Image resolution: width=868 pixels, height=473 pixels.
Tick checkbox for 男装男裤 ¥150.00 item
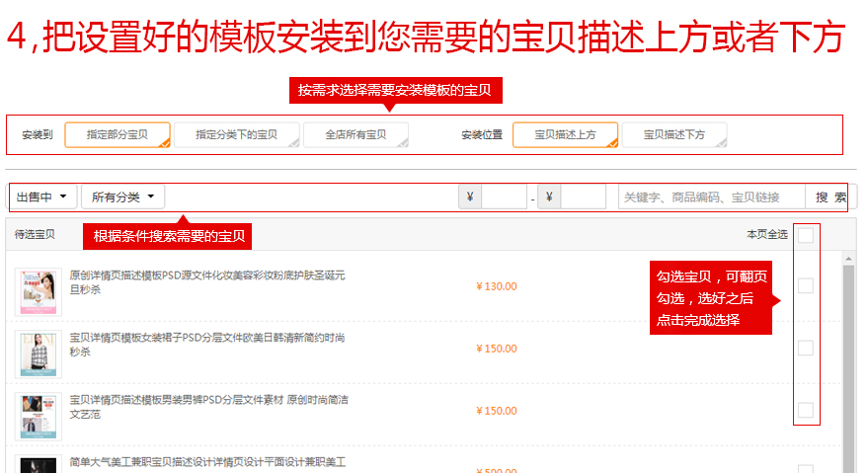806,411
